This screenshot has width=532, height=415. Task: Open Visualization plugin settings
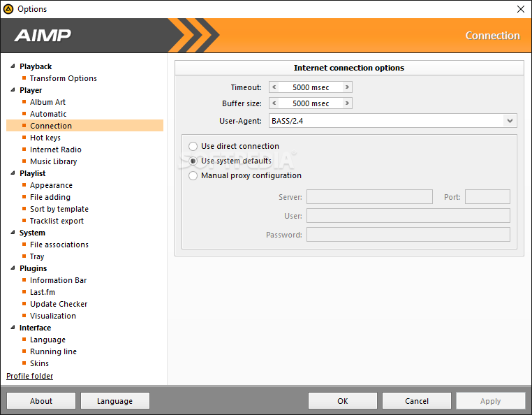53,316
